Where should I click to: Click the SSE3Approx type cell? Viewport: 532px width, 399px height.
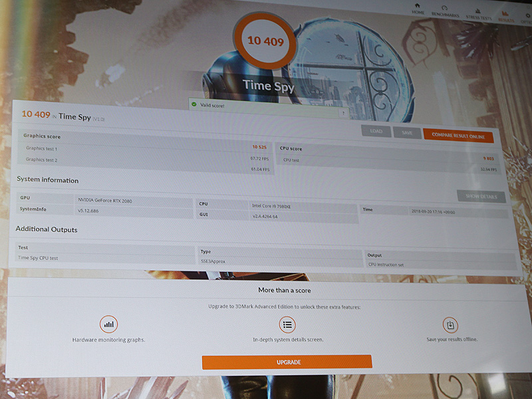tap(280, 261)
